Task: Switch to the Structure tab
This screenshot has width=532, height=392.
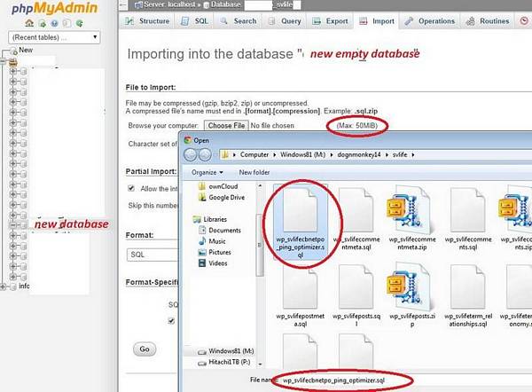Action: pyautogui.click(x=149, y=20)
